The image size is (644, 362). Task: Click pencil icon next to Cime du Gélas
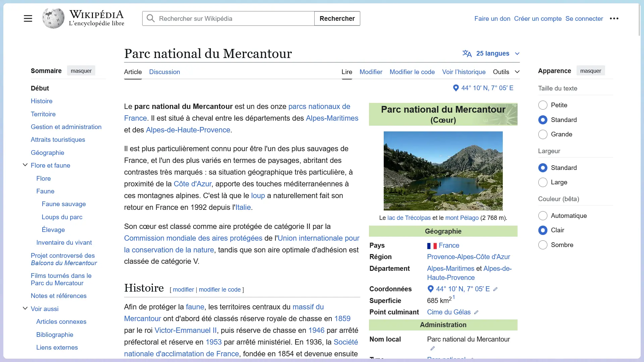point(476,312)
